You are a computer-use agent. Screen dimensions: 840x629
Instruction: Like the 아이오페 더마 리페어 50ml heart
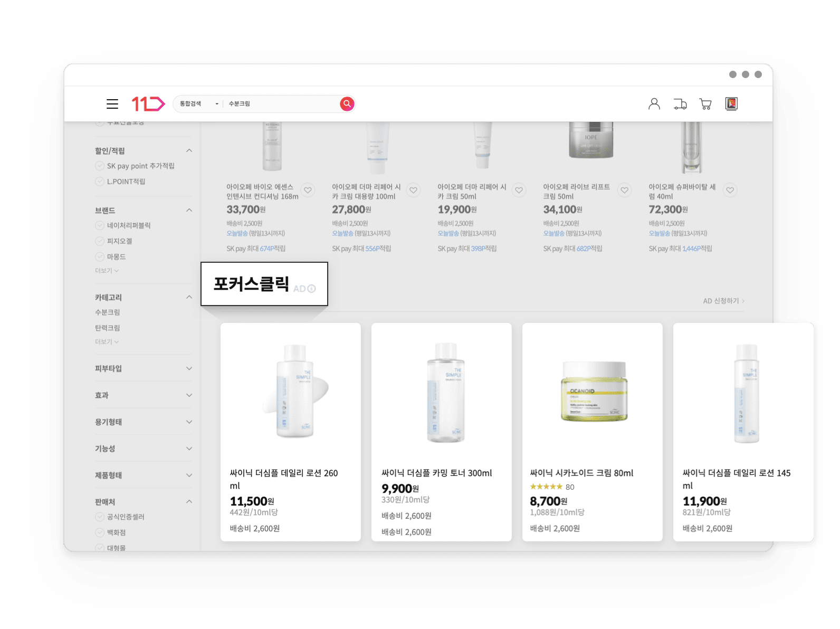(519, 190)
